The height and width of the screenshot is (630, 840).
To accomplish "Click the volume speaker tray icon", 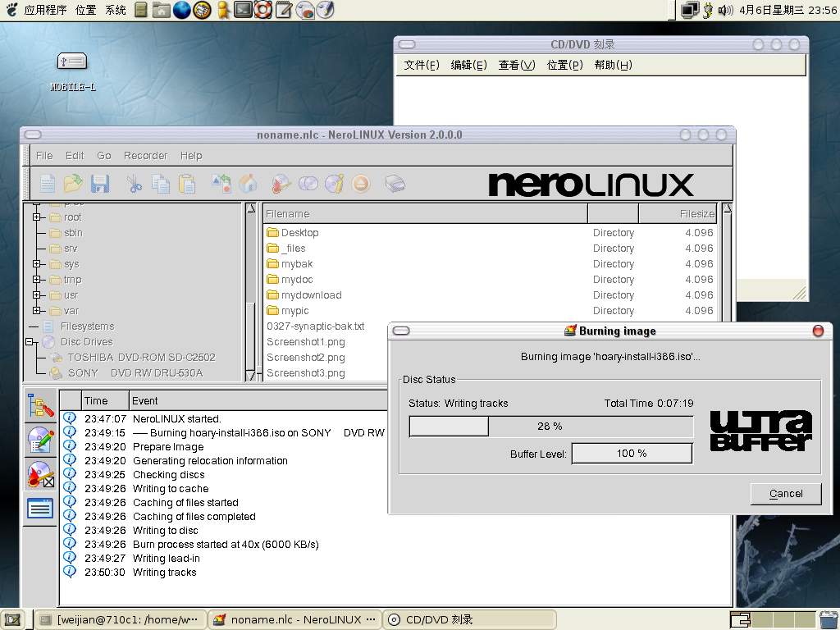I will point(725,10).
